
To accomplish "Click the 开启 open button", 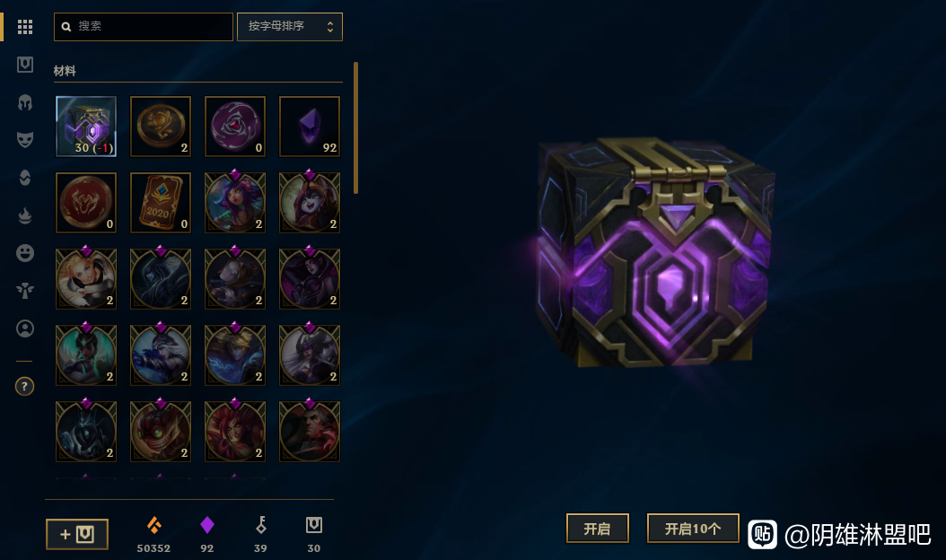I will (597, 529).
